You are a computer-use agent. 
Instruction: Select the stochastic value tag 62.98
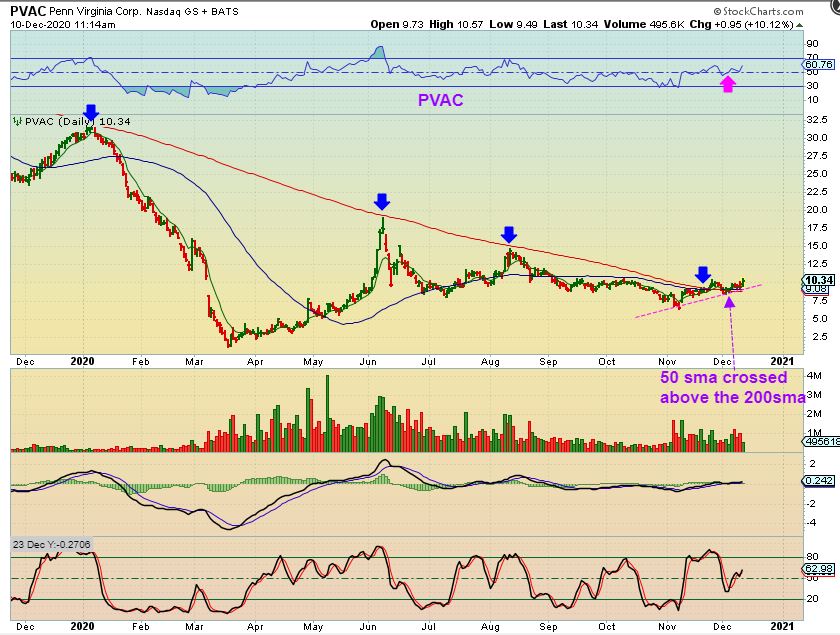tap(819, 569)
